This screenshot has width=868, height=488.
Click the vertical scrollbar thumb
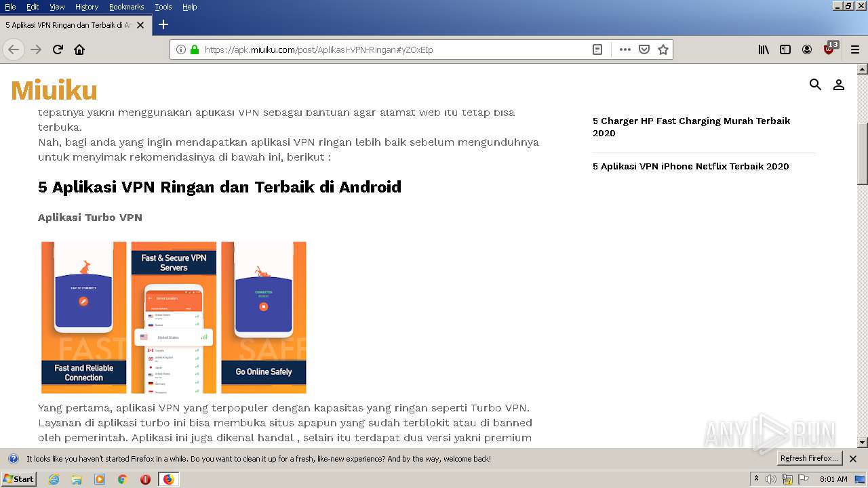[863, 154]
